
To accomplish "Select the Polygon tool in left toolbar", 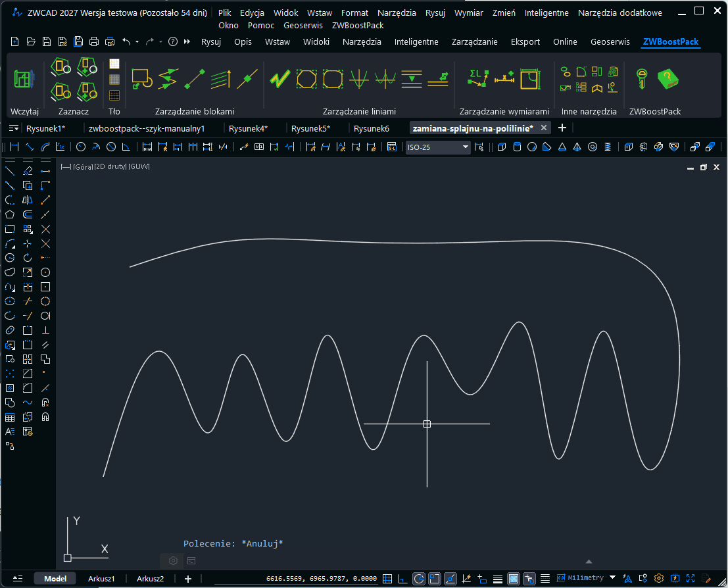I will [x=10, y=214].
